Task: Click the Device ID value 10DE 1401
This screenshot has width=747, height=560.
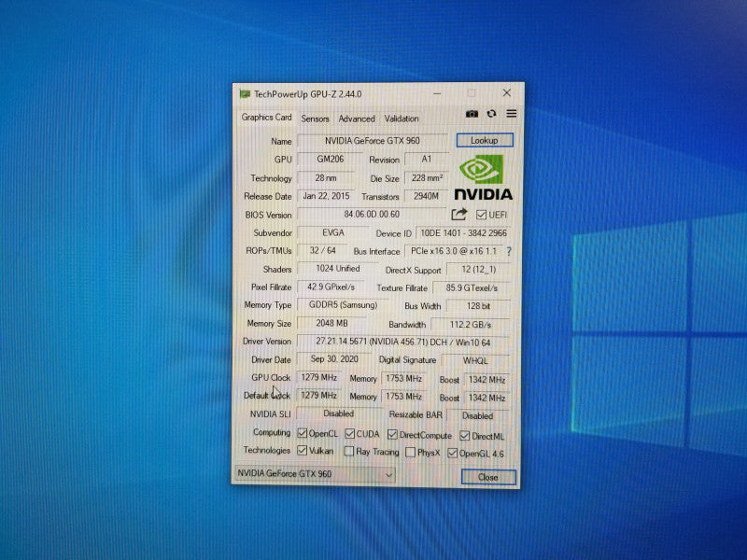Action: click(x=463, y=232)
